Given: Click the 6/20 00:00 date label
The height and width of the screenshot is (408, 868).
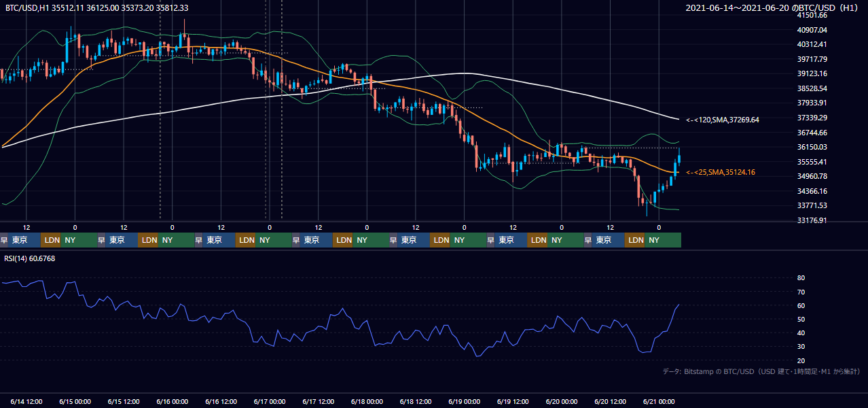Looking at the screenshot, I should pyautogui.click(x=562, y=402).
